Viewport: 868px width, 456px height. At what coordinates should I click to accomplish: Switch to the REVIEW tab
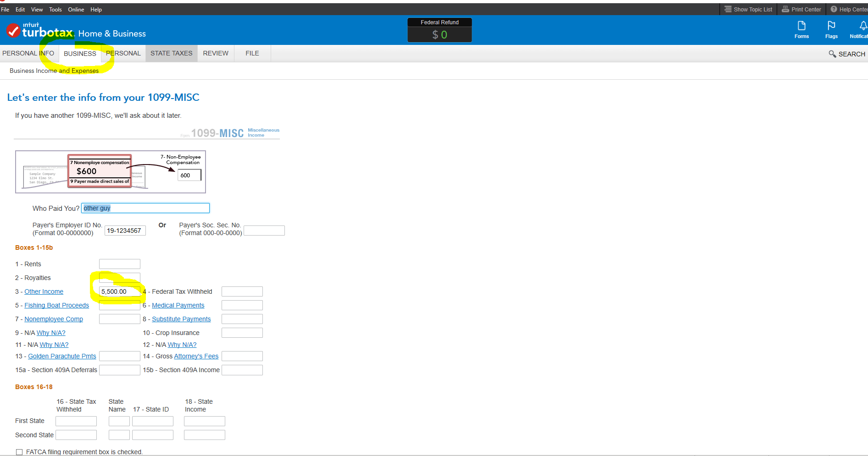point(216,53)
